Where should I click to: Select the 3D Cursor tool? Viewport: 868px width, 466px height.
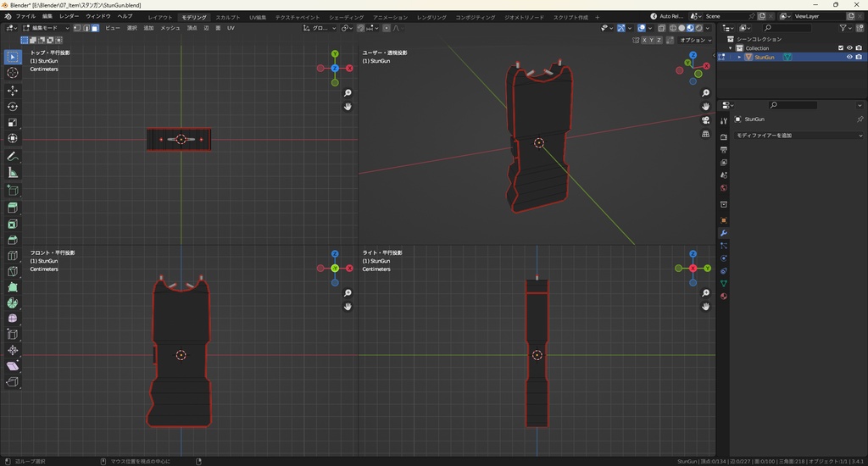tap(13, 73)
